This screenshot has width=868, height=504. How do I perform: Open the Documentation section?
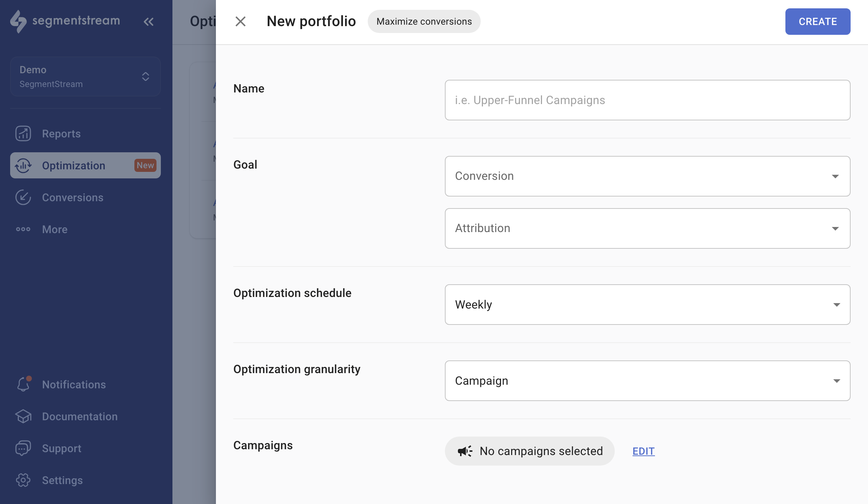pyautogui.click(x=79, y=416)
